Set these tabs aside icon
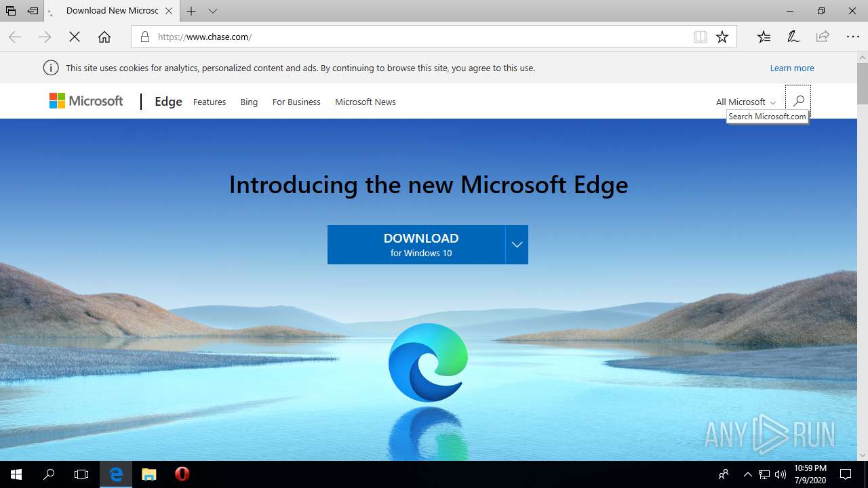The height and width of the screenshot is (488, 868). point(33,11)
